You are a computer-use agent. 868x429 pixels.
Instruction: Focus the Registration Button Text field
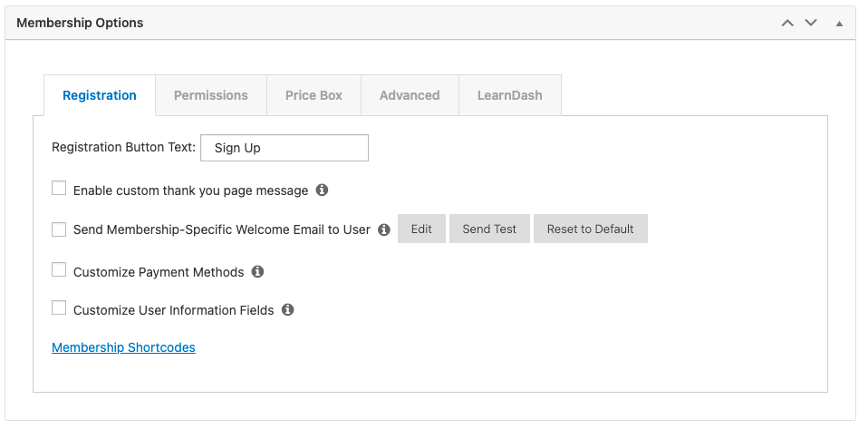[284, 148]
